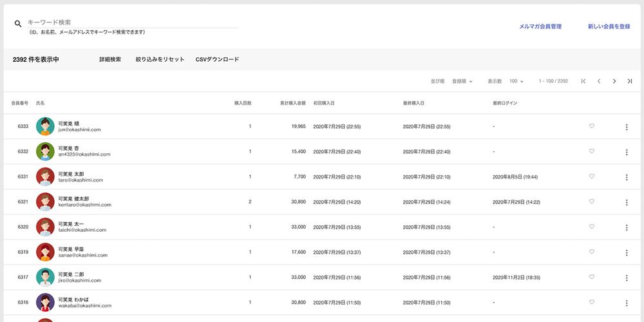Click avatar of member jun@okashimi.com
This screenshot has height=322, width=644.
[45, 126]
